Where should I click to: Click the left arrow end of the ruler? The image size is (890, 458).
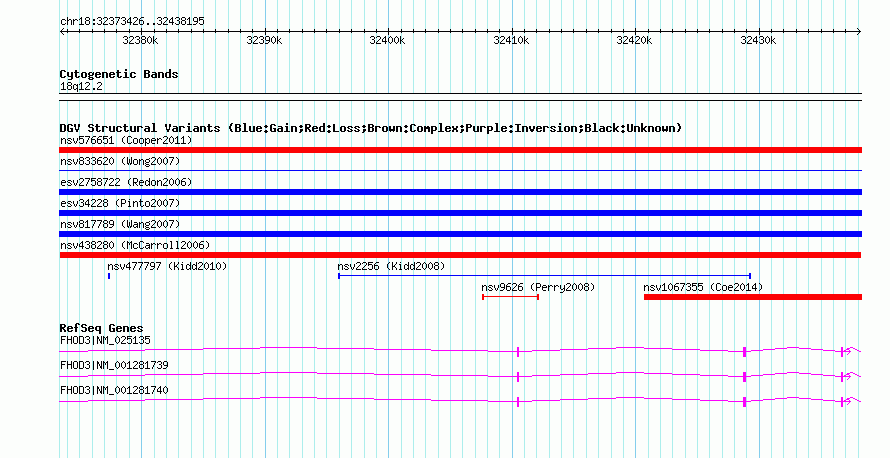62,32
